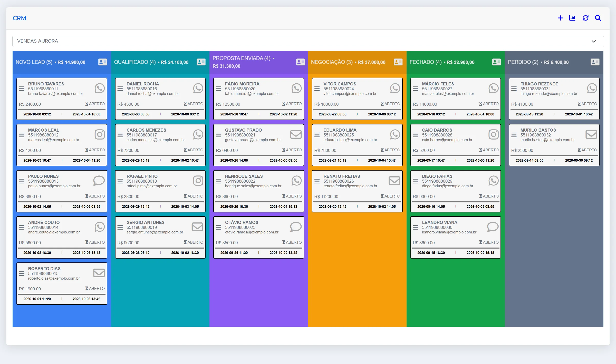Viewport: 616px width, 364px height.
Task: Open contact card icon in PERDIDO header
Action: [595, 62]
